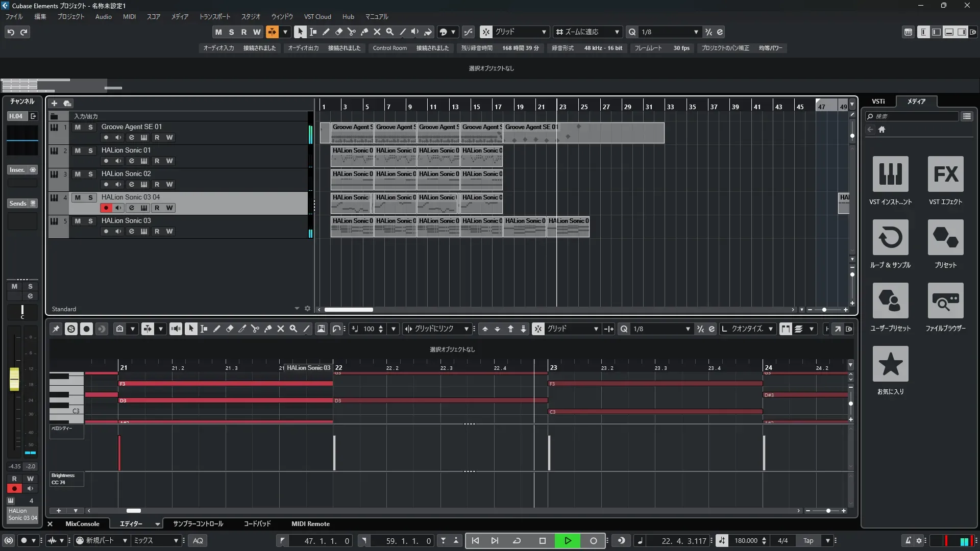
Task: Select the Zoom magnifier tool in top toolbar
Action: (389, 32)
